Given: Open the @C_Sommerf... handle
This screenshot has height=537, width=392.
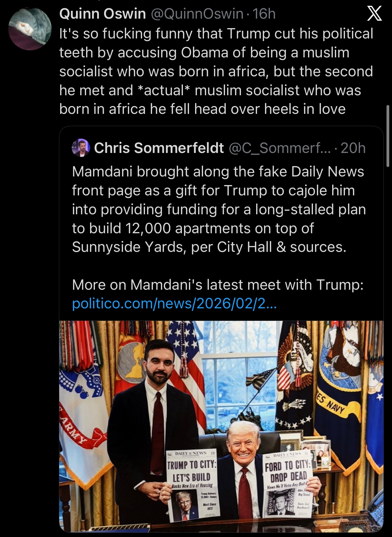Looking at the screenshot, I should [x=279, y=148].
